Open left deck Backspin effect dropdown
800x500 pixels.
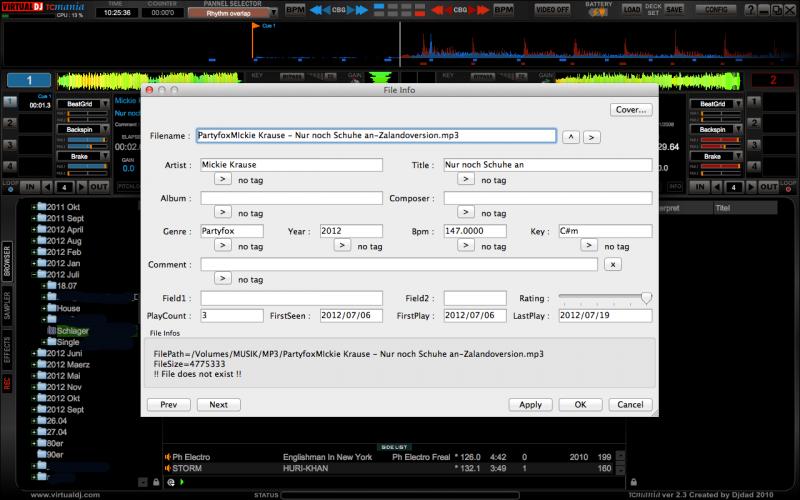105,130
